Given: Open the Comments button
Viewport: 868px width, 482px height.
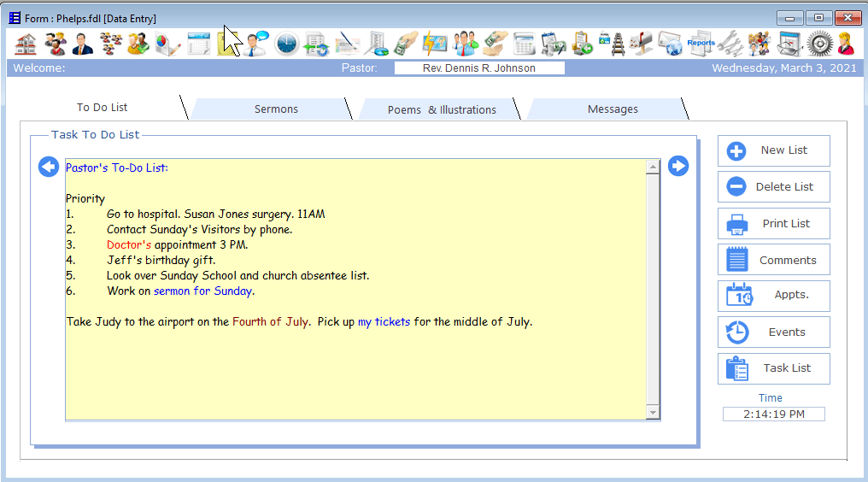Looking at the screenshot, I should click(x=774, y=260).
